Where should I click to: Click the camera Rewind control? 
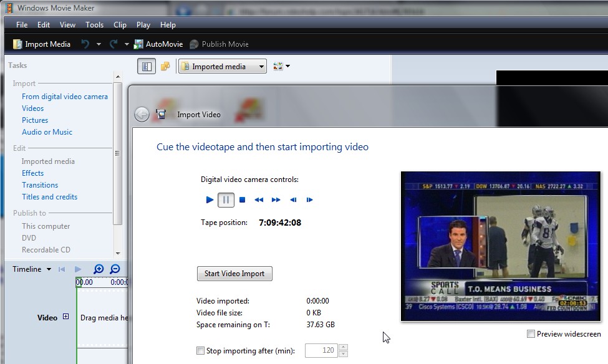pos(259,199)
